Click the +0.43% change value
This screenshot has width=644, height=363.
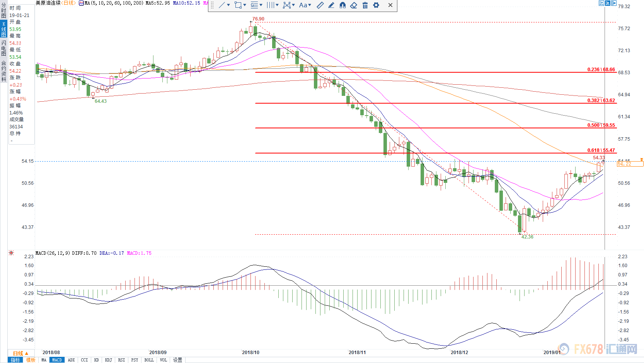pos(18,99)
